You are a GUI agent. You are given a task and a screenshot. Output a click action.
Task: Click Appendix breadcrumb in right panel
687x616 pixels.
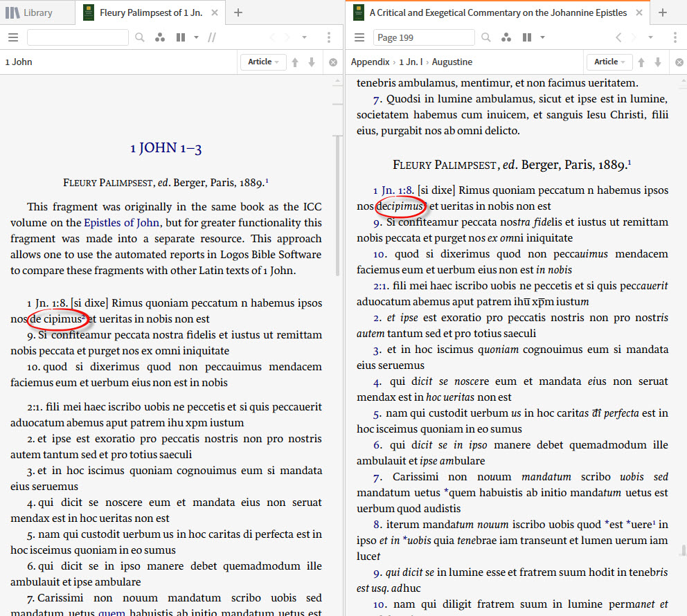click(370, 62)
